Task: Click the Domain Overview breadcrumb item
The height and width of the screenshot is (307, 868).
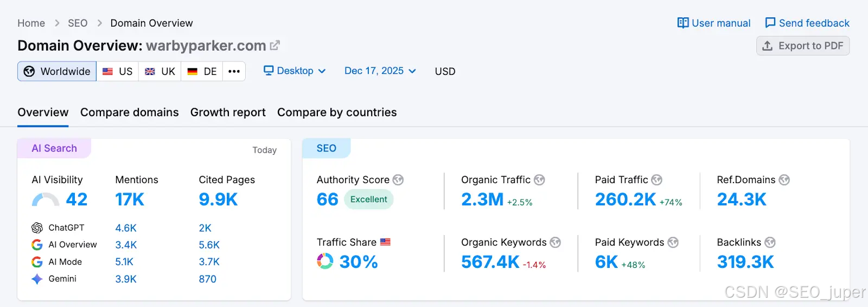Action: click(151, 23)
